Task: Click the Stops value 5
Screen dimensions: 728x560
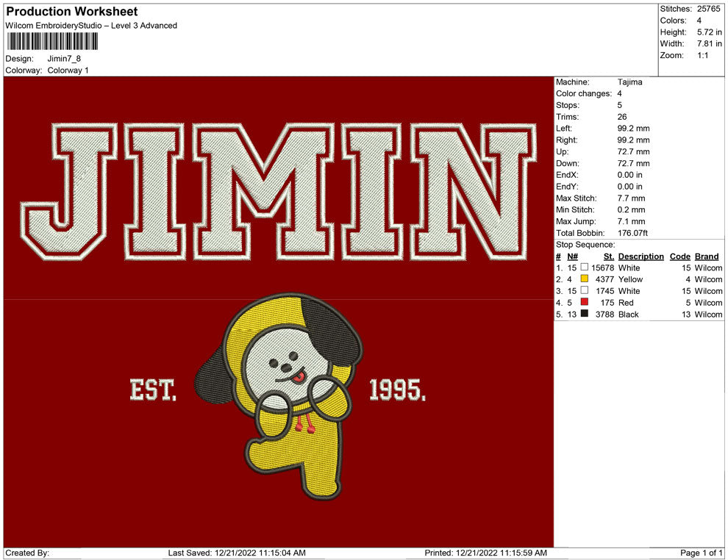Action: (620, 105)
